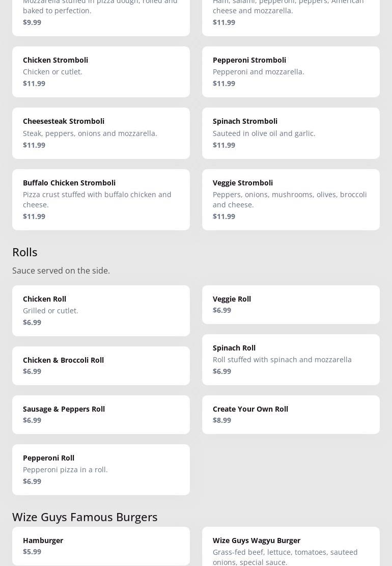Select Buffalo Chicken Stromboli
The width and height of the screenshot is (392, 566).
101,199
